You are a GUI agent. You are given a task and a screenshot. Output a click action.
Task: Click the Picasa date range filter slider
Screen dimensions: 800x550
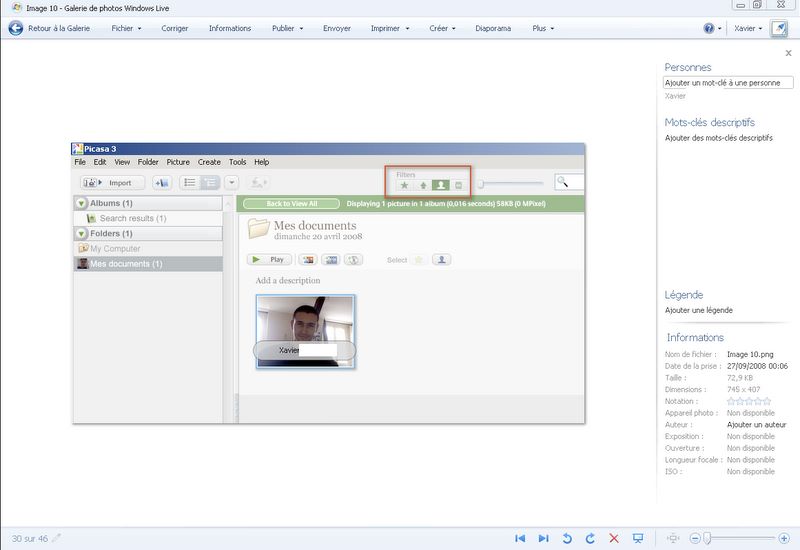tap(510, 183)
